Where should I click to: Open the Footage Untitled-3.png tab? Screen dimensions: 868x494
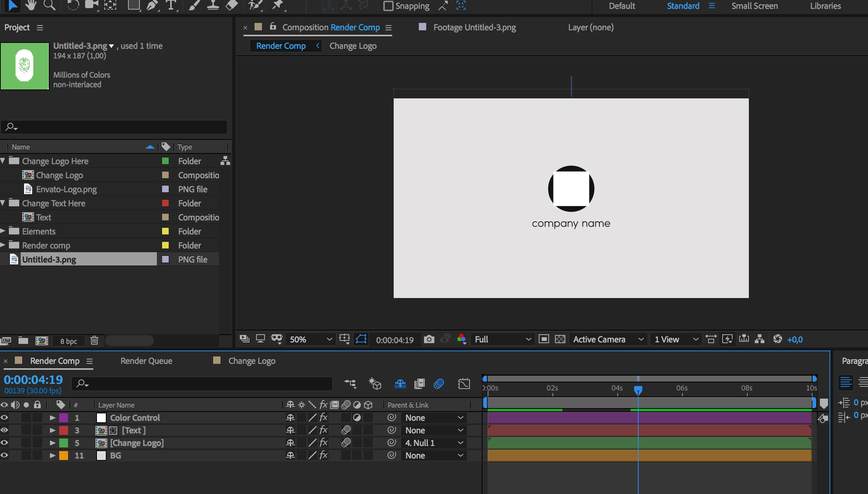(474, 27)
